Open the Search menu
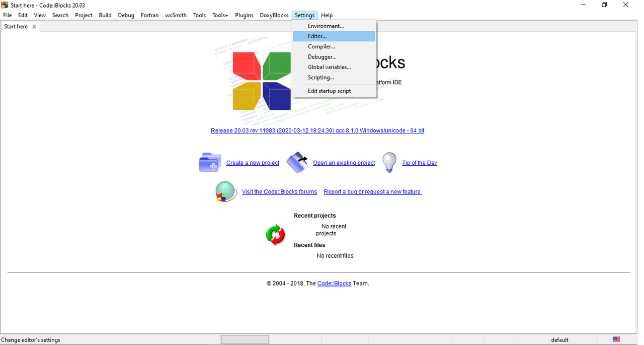Screen dimensions: 644x345 coord(60,15)
